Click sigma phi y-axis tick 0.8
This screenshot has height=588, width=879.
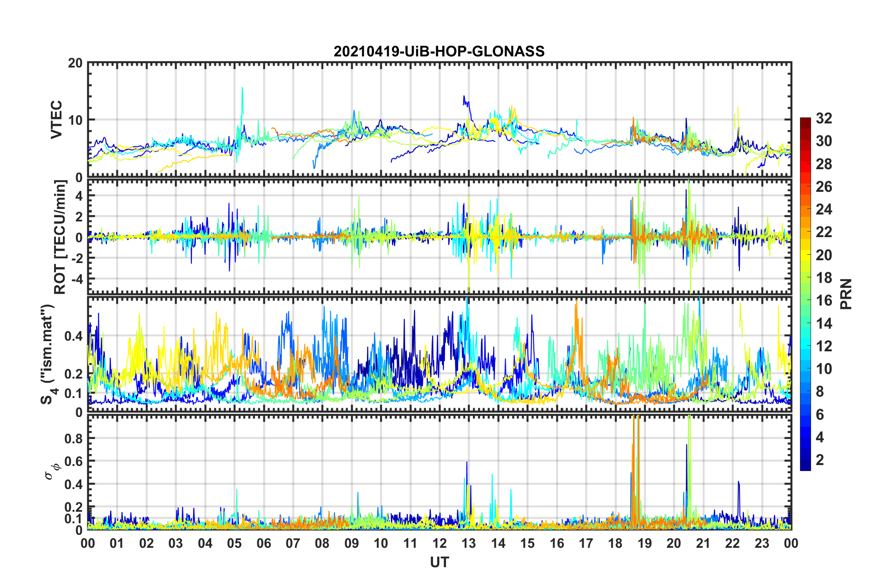tap(73, 438)
